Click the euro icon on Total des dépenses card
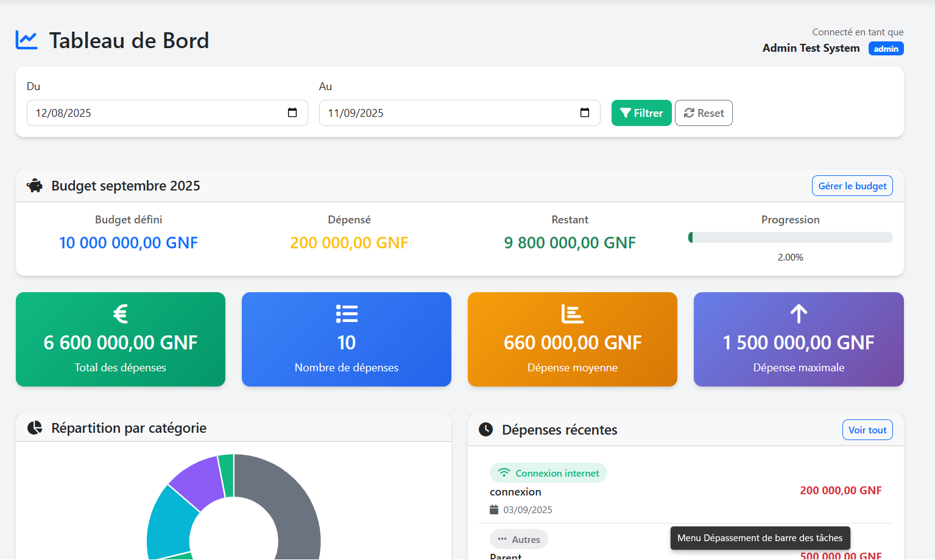 coord(121,313)
